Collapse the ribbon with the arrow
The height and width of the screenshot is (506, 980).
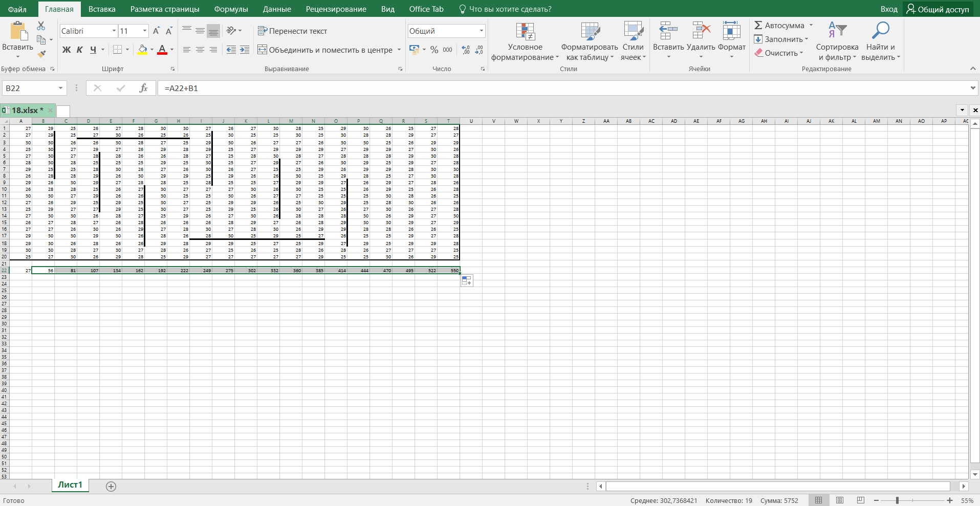973,69
